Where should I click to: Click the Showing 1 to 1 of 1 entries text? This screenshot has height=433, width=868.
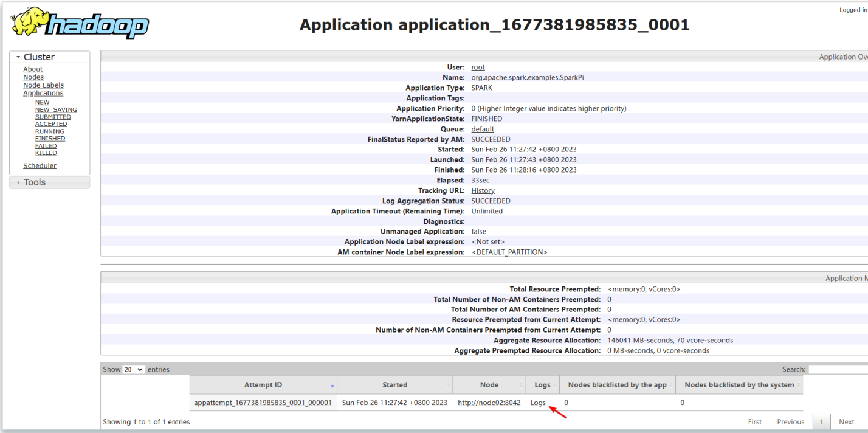[x=146, y=422]
